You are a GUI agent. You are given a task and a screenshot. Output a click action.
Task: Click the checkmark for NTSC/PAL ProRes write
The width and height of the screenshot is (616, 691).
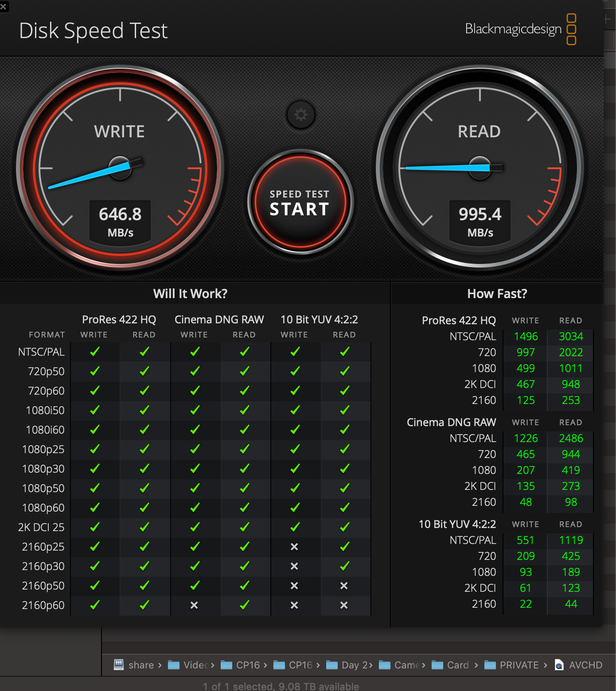point(94,352)
